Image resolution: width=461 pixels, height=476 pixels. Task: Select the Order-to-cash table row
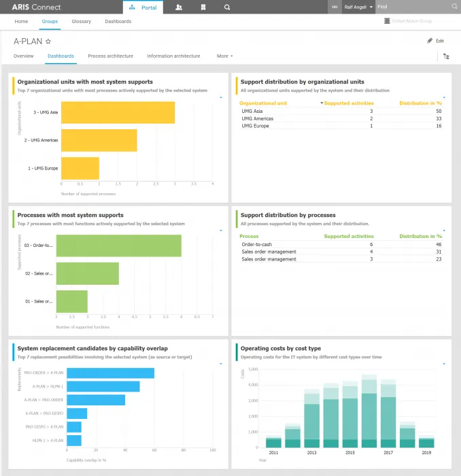coord(341,244)
